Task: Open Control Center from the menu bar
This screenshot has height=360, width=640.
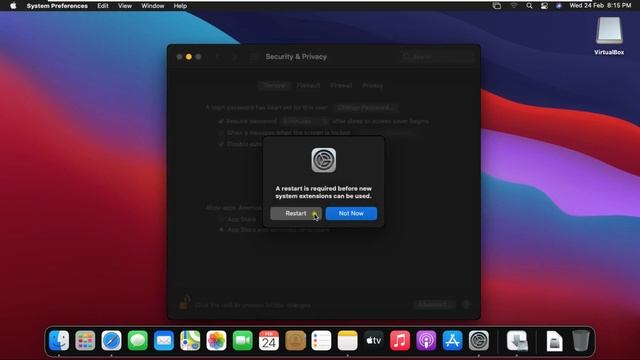Action: coord(544,6)
